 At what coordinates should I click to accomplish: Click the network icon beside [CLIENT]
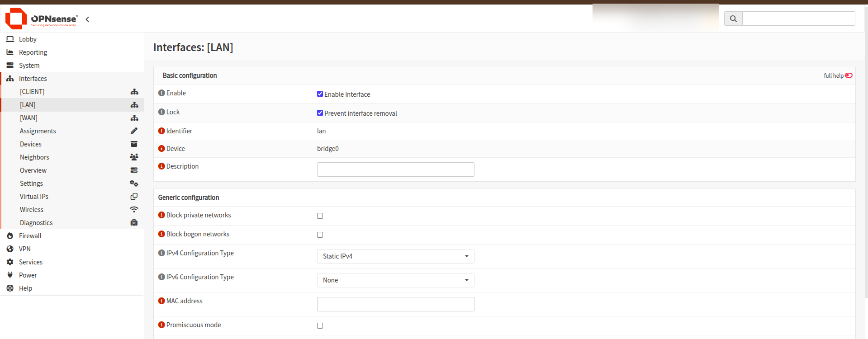134,92
